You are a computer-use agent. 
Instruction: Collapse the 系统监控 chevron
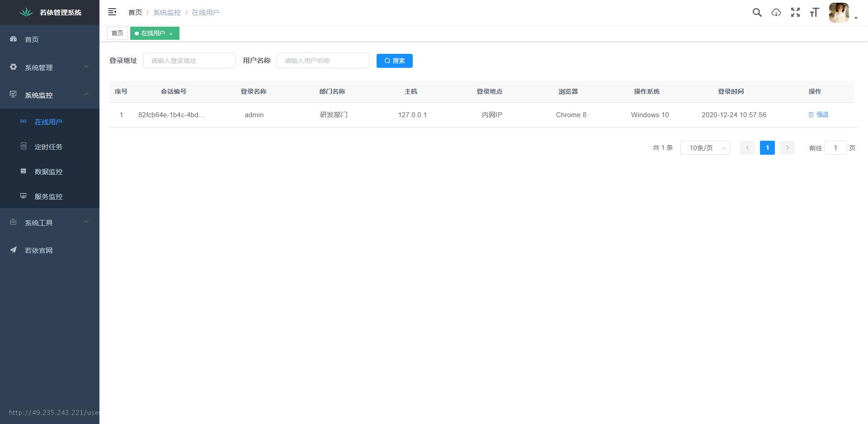86,95
